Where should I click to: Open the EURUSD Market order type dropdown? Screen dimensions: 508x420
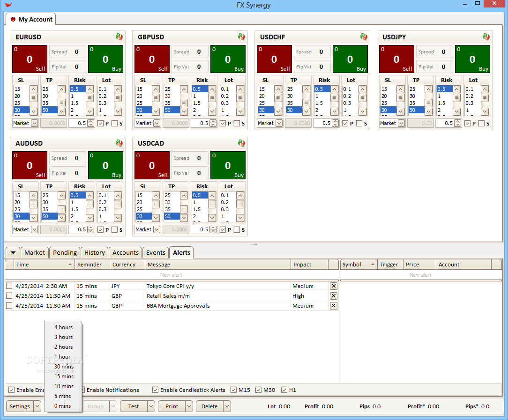[x=34, y=123]
